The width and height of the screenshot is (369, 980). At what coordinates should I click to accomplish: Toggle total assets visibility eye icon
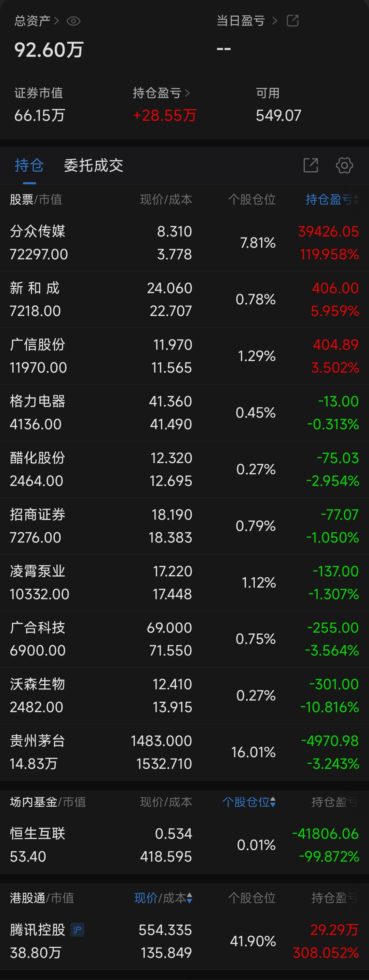tap(73, 21)
